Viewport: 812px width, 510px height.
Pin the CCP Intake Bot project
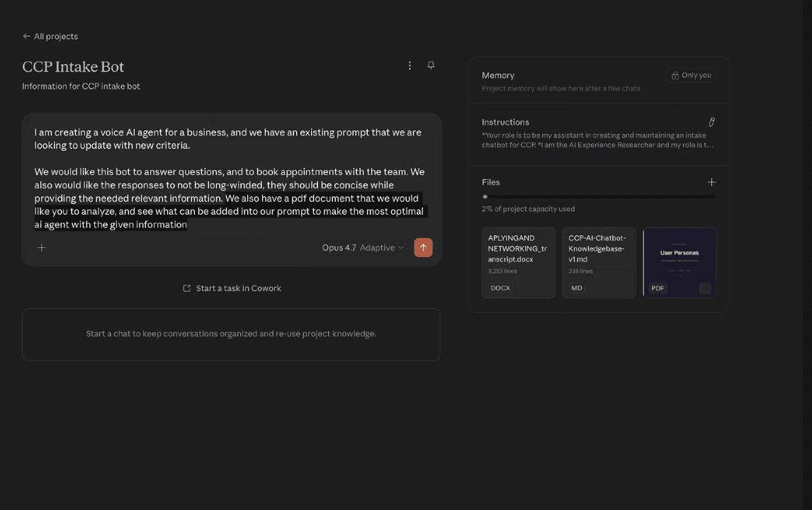431,66
